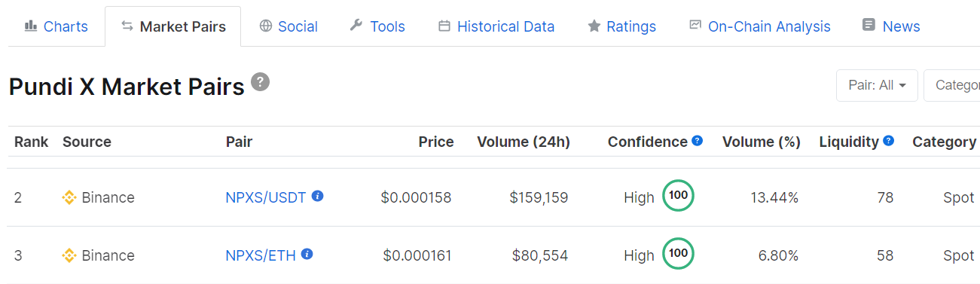Click the Pundi X Market Pairs heading

(127, 87)
